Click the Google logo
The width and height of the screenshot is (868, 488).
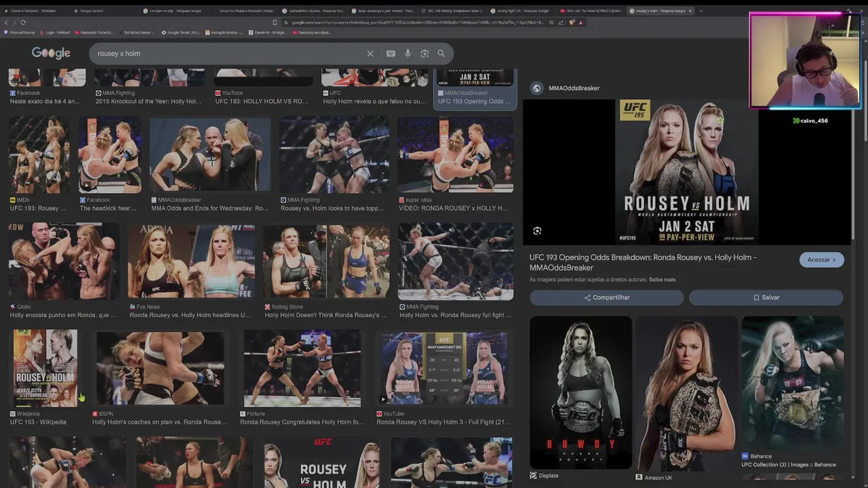[x=51, y=53]
